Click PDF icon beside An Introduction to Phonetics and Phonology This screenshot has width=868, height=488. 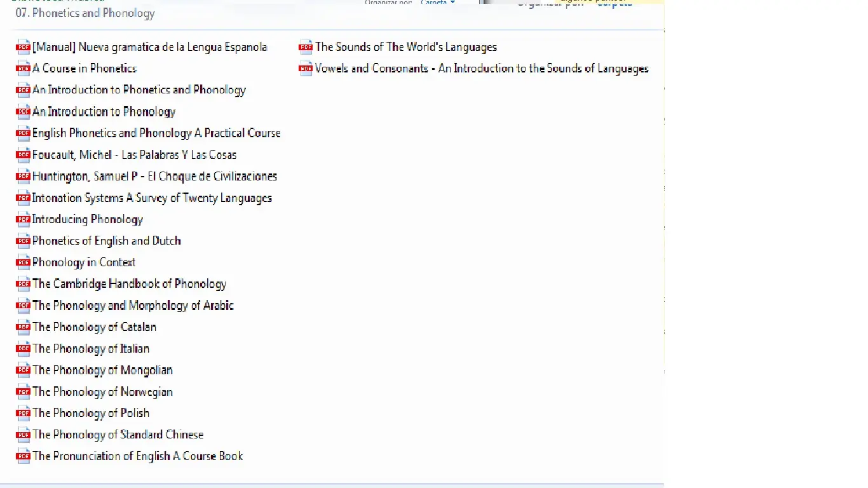coord(24,90)
